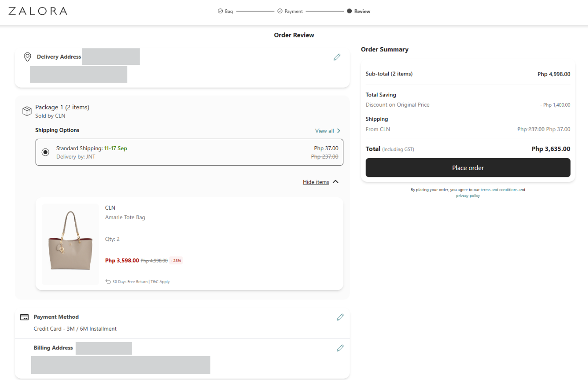
Task: Return to the Payment step
Action: [290, 11]
